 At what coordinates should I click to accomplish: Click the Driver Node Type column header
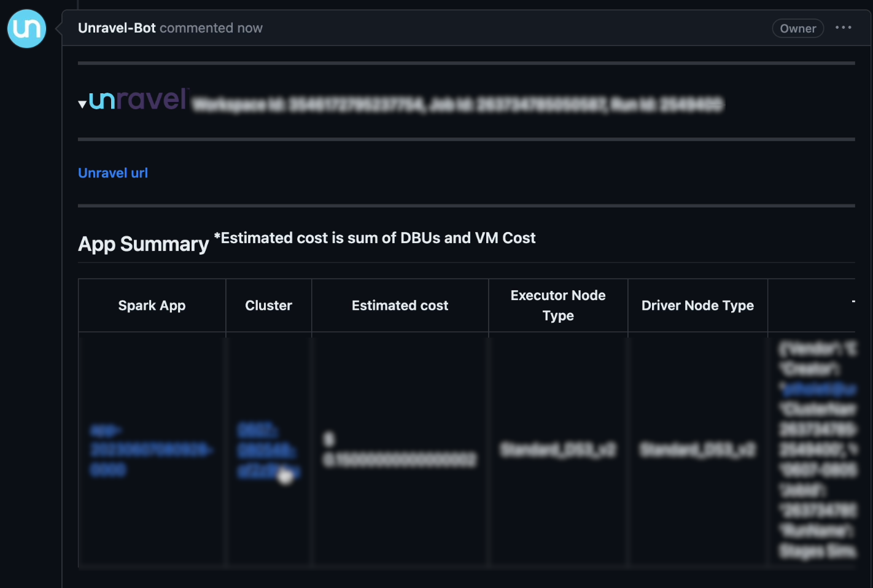697,306
